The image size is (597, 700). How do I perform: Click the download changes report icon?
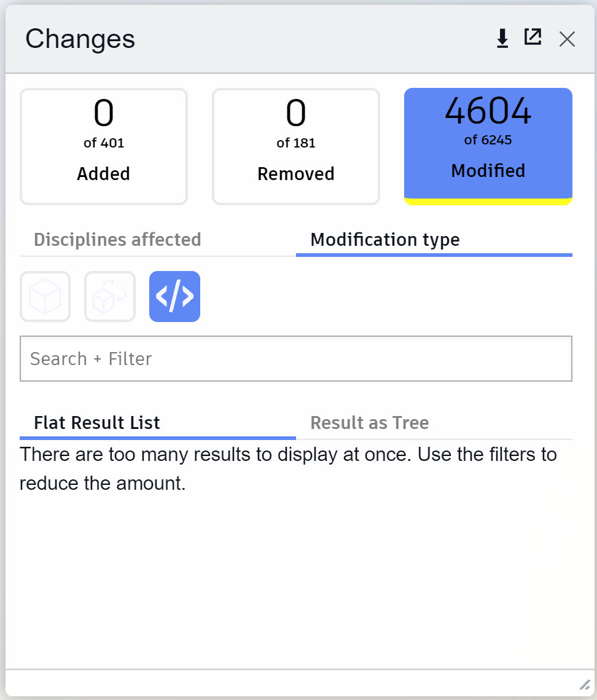click(x=502, y=37)
